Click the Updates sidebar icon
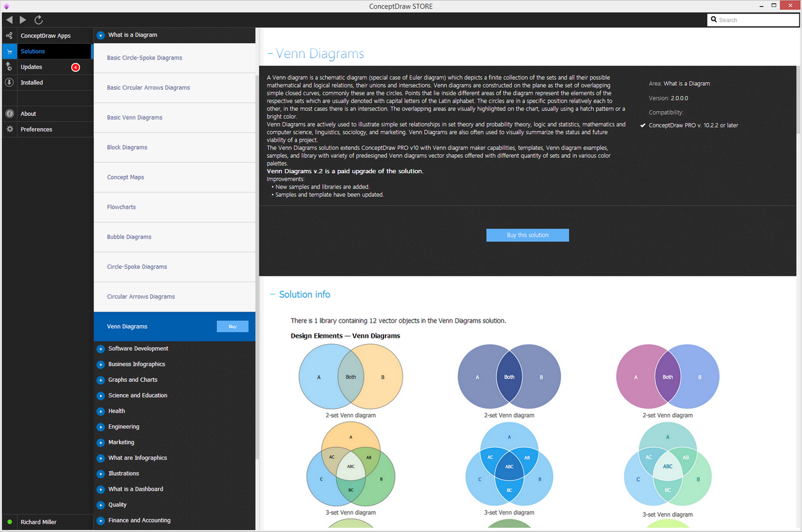 pyautogui.click(x=9, y=67)
